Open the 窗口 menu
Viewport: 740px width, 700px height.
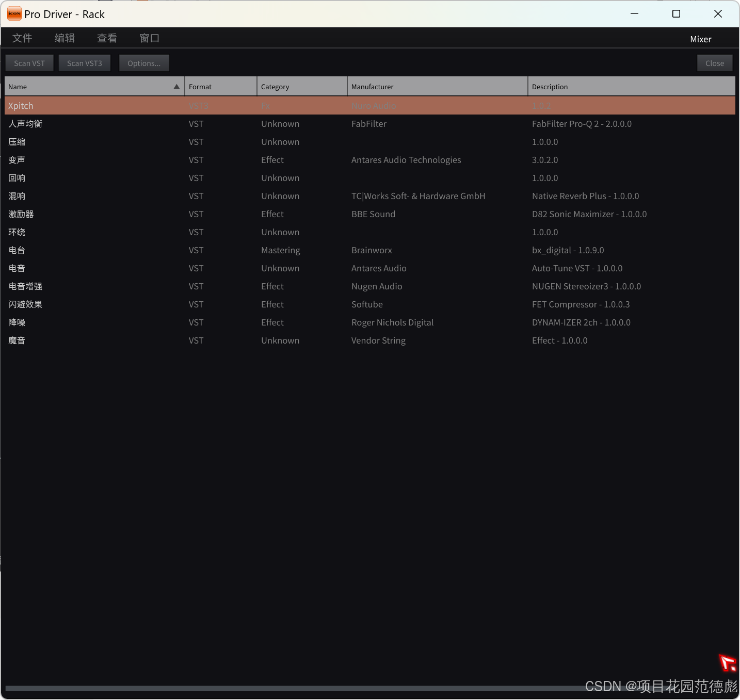[x=149, y=38]
